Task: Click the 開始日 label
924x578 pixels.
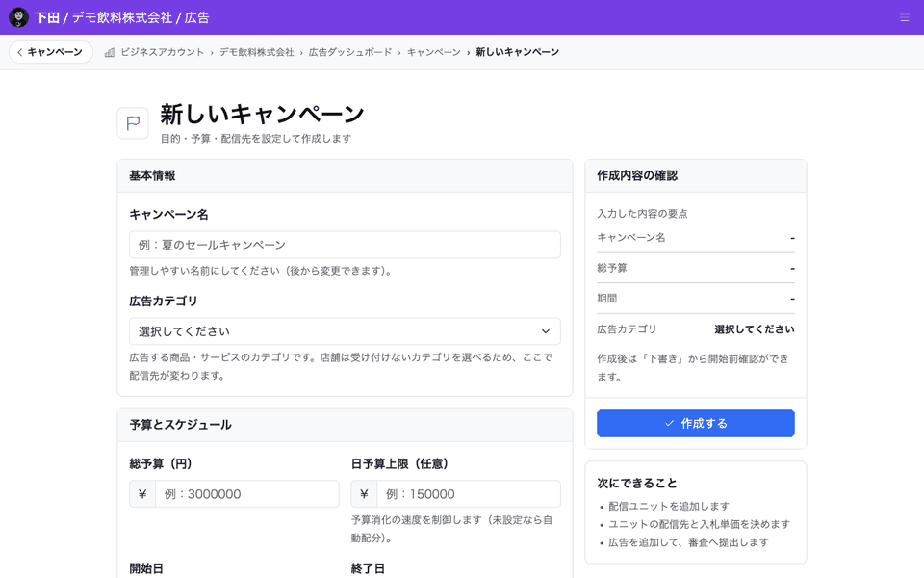Action: click(146, 568)
